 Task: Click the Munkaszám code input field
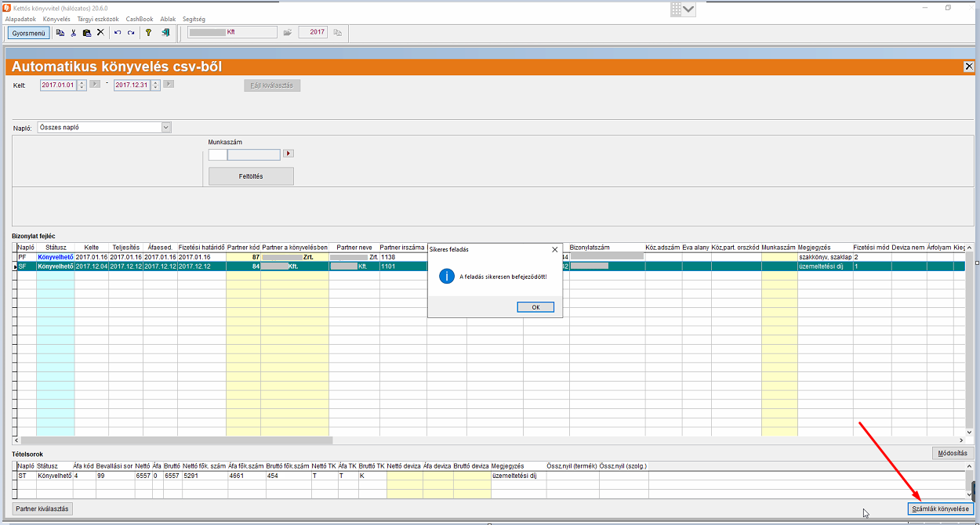coord(217,154)
